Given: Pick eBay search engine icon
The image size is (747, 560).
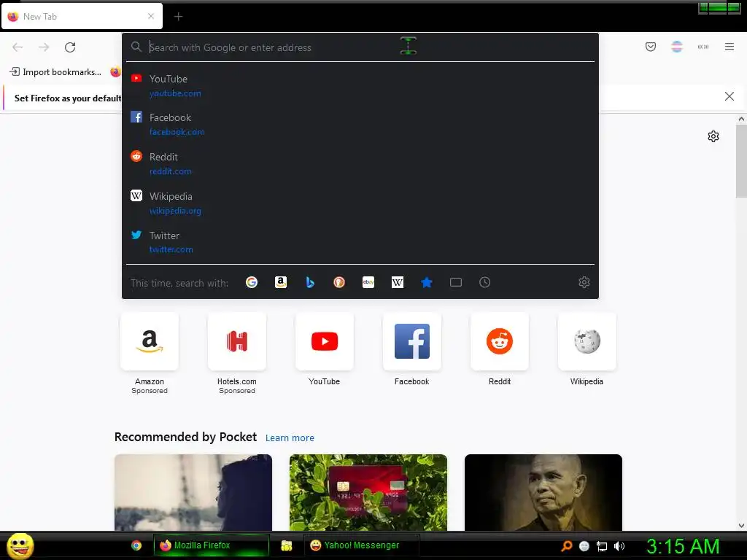Looking at the screenshot, I should tap(368, 282).
